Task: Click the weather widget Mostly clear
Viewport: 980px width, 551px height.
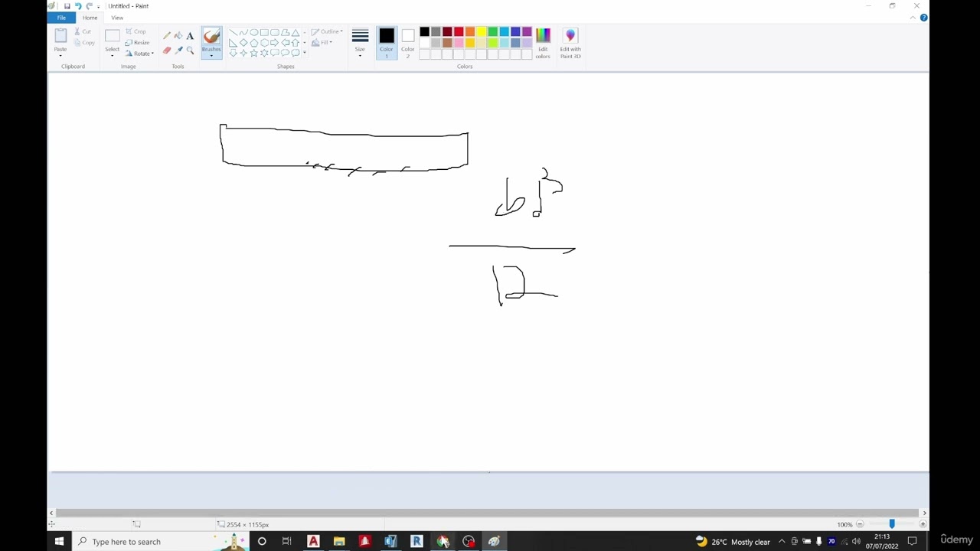Action: click(x=733, y=541)
